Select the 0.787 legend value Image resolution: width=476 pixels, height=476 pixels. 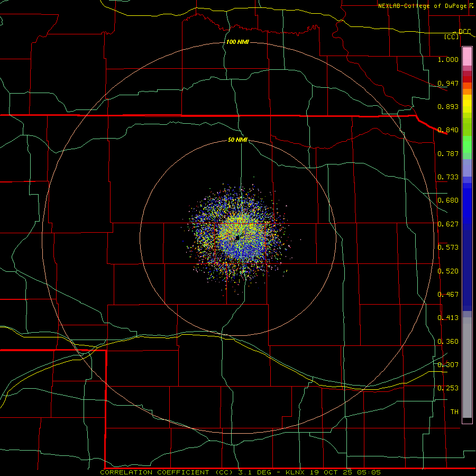tap(448, 153)
